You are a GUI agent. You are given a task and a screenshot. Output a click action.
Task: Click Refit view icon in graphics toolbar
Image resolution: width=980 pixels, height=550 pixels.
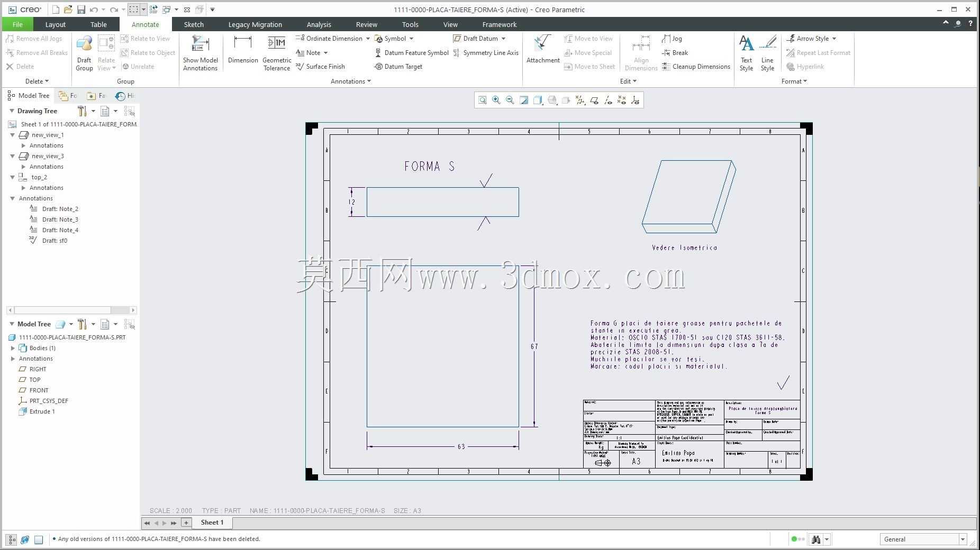pyautogui.click(x=483, y=100)
